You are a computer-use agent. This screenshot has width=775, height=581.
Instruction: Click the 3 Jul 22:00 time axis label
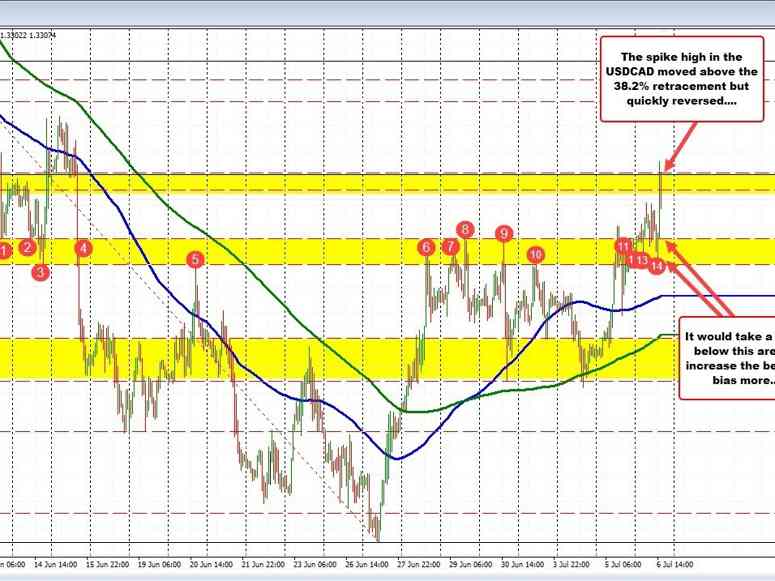571,564
